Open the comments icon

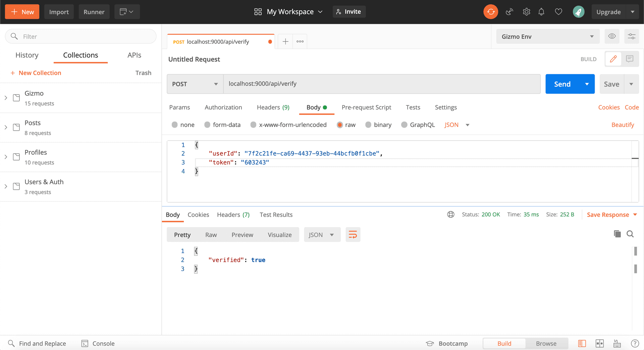coord(630,59)
